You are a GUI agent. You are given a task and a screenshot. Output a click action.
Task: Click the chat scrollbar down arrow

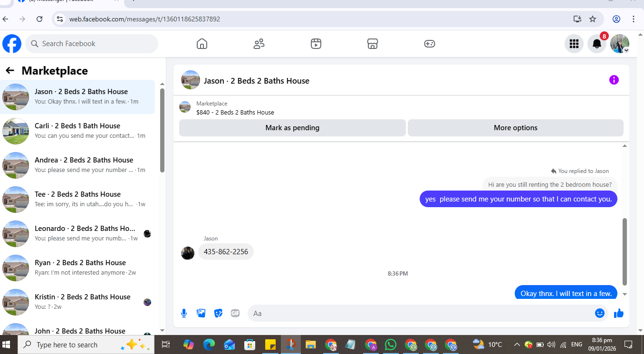(625, 294)
